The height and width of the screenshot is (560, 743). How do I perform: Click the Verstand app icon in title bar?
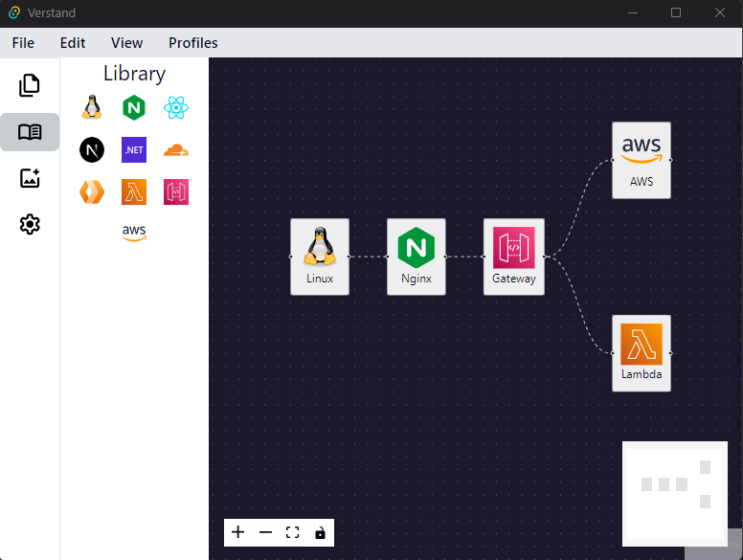[14, 12]
